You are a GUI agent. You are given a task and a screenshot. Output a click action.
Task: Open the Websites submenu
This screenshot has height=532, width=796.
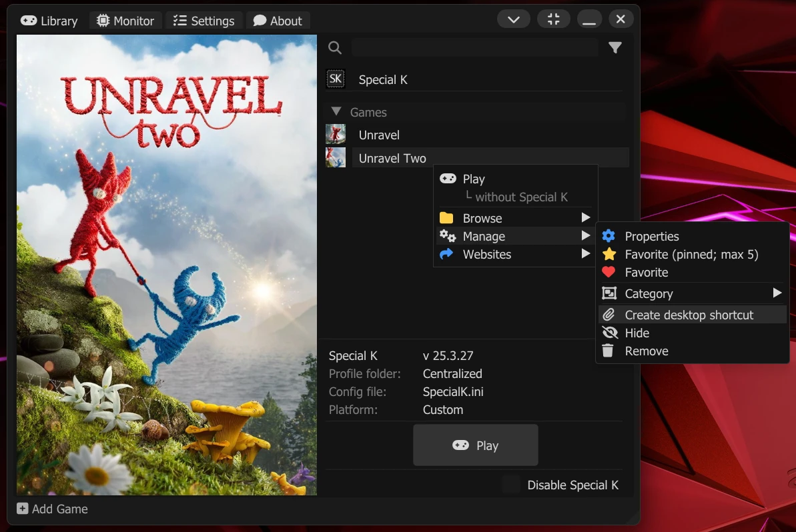515,254
